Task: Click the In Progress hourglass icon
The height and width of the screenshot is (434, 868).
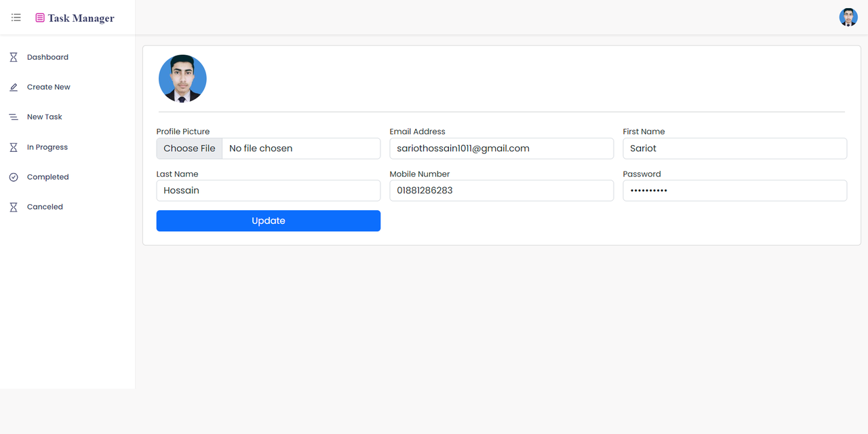Action: pos(14,147)
